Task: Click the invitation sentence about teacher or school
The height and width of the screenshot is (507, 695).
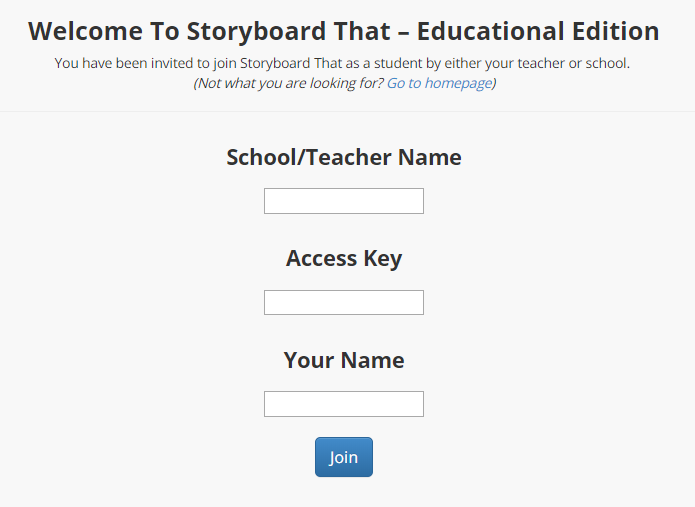Action: pos(342,63)
